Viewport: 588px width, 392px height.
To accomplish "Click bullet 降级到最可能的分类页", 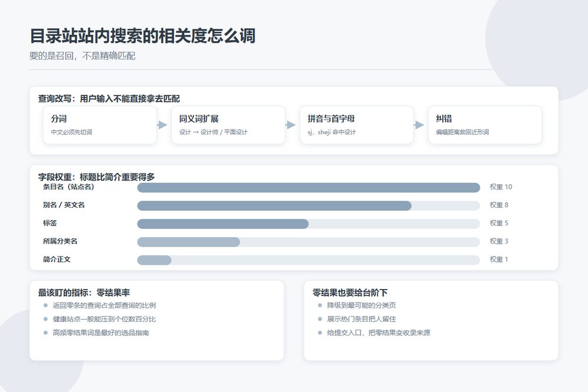I will pos(362,305).
